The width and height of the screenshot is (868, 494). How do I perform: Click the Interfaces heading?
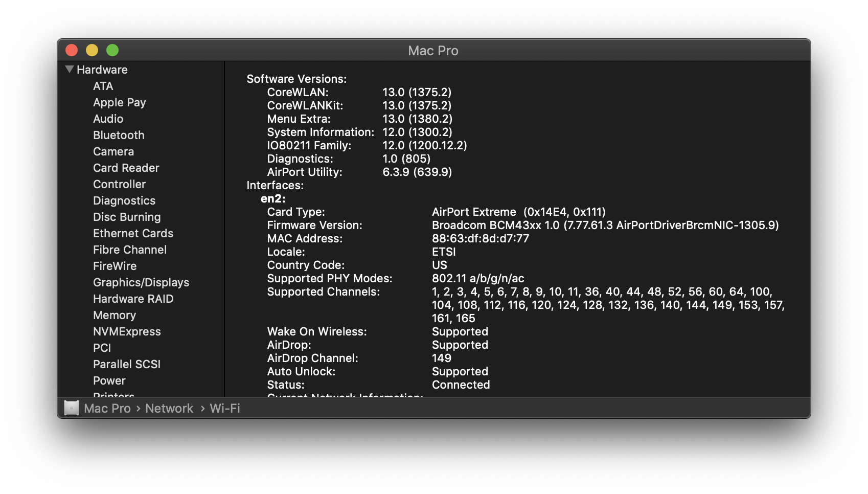275,185
